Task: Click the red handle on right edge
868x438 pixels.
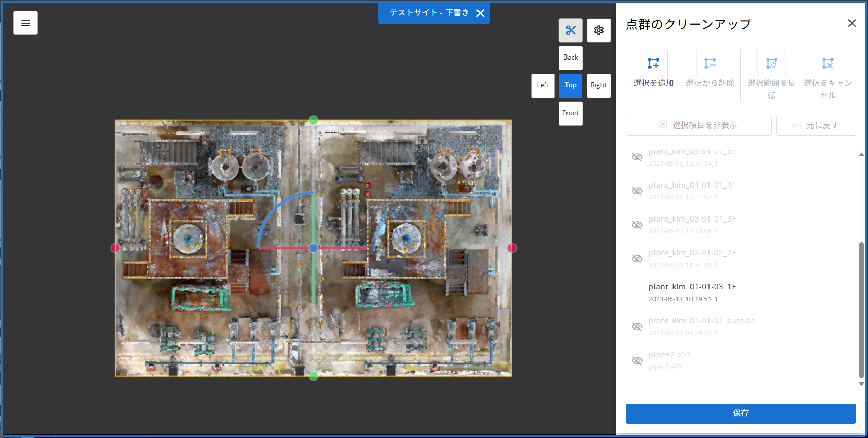Action: click(511, 248)
